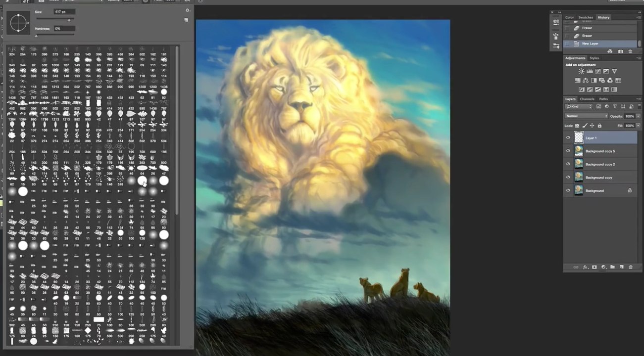This screenshot has width=644, height=356.
Task: Lock all layer attributes
Action: tap(599, 126)
